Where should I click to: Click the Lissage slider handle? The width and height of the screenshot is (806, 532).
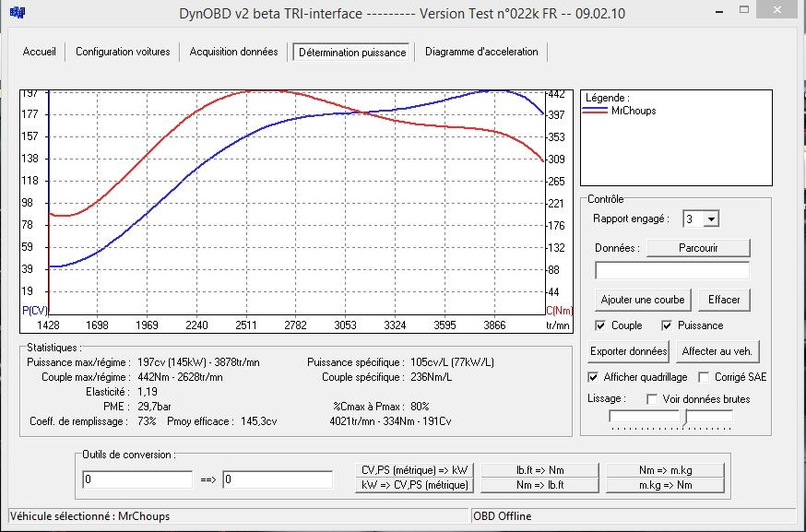point(684,417)
